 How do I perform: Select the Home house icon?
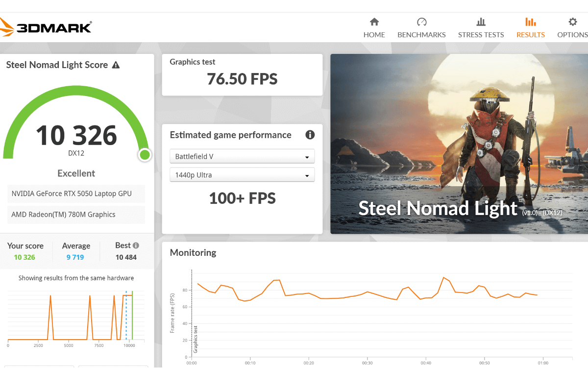click(x=374, y=22)
